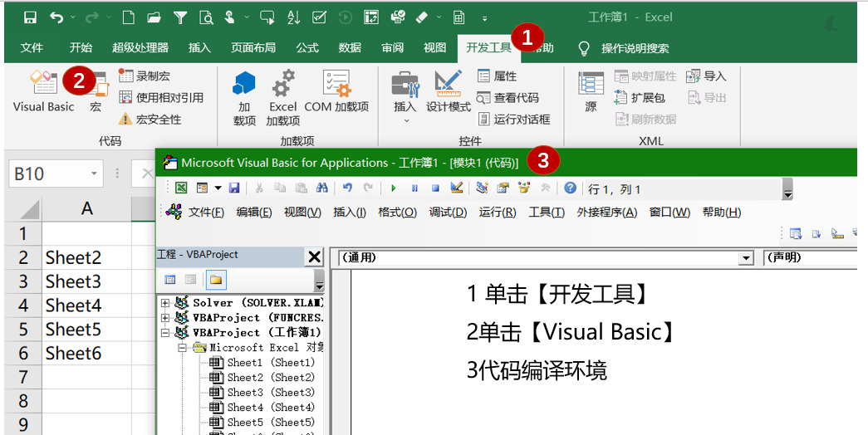This screenshot has width=868, height=435.
Task: Toggle 设计模式 in the 控件 group
Action: pyautogui.click(x=449, y=91)
